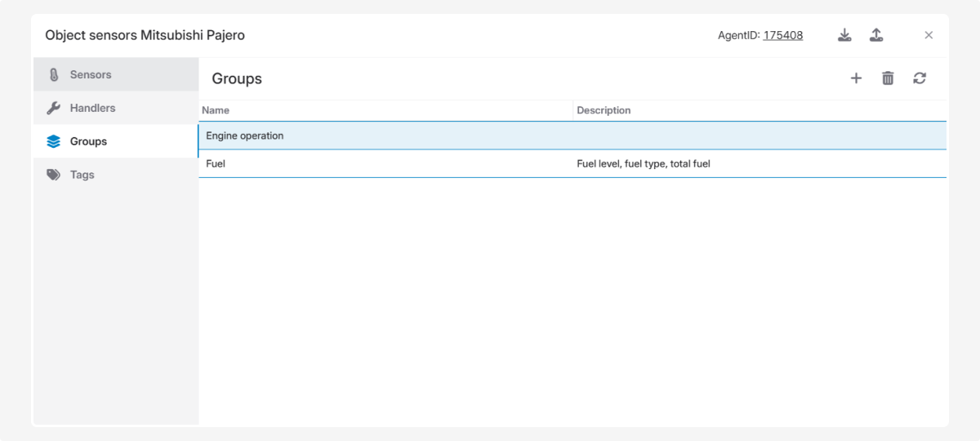Click the layers icon beside Groups
The image size is (980, 441).
[54, 141]
